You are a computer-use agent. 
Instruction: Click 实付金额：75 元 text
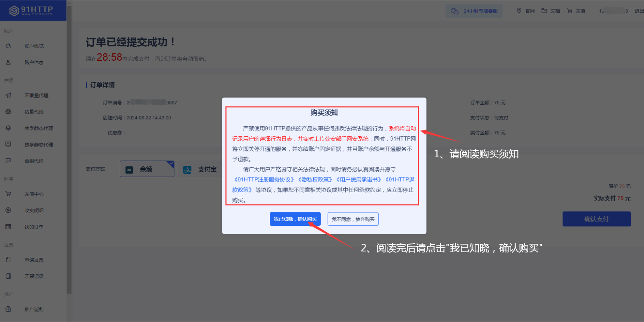[488, 133]
